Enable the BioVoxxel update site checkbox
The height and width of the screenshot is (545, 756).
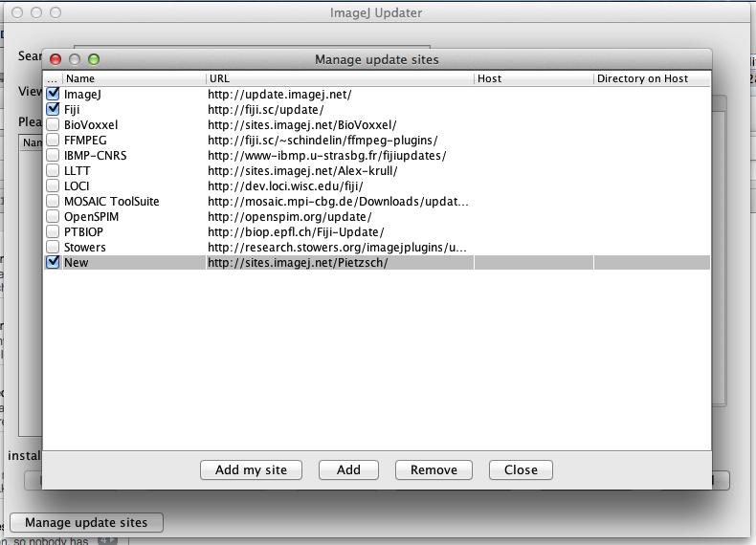click(x=53, y=124)
